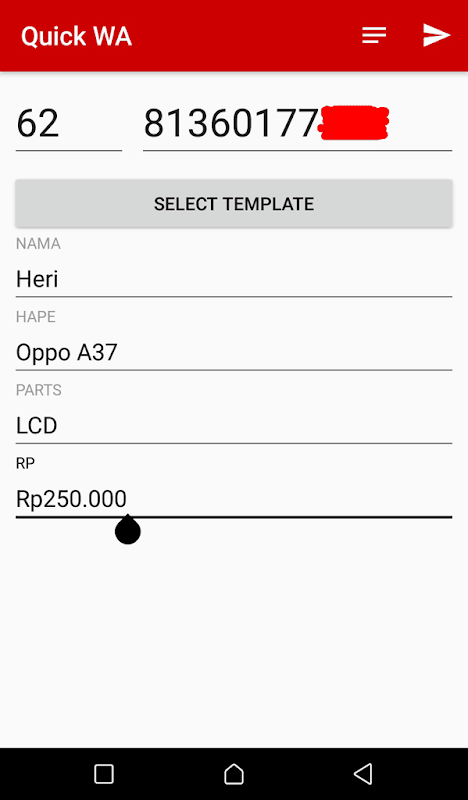The width and height of the screenshot is (468, 800).
Task: Tap the PARTS field label
Action: pyautogui.click(x=39, y=390)
